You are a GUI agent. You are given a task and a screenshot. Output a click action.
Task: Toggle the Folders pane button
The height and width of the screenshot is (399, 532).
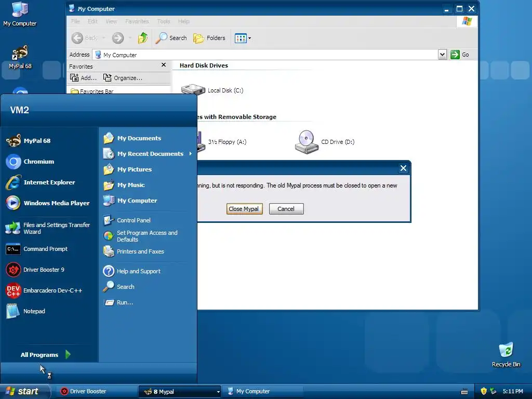pos(209,38)
